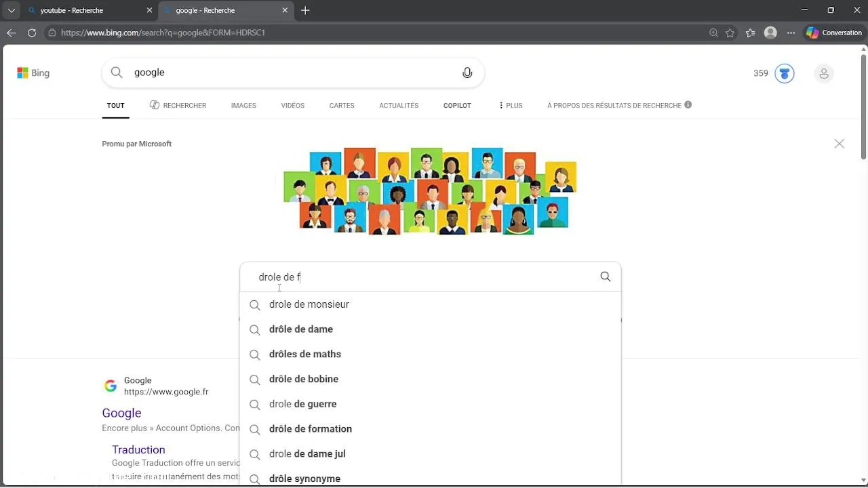Screen dimensions: 868x488
Task: Open Copilot Conversation button
Action: (834, 33)
